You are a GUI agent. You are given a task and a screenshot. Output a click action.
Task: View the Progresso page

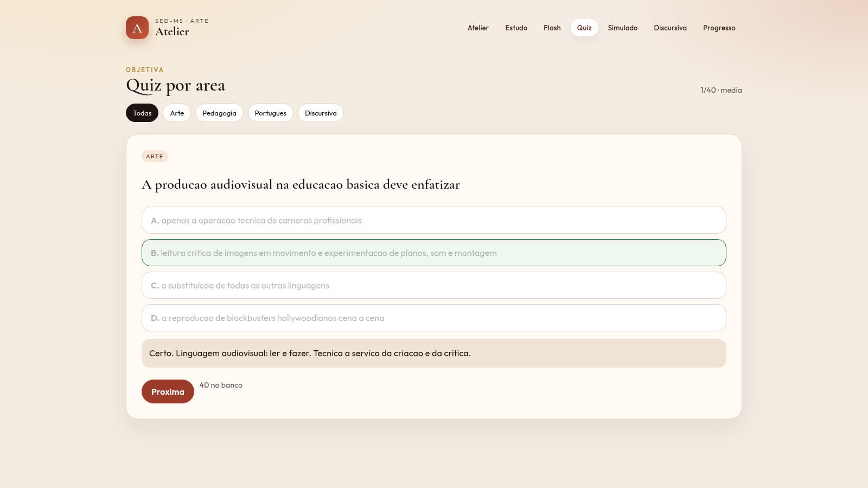(719, 28)
